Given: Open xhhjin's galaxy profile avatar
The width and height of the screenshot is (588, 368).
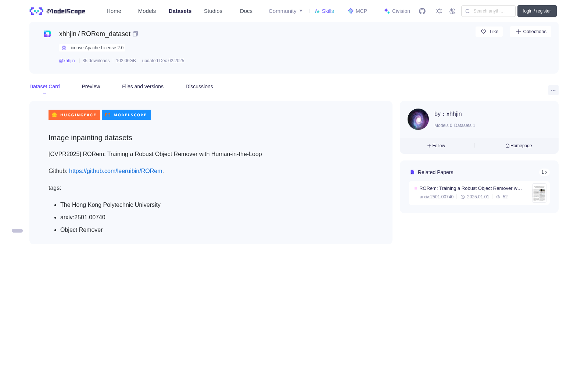Looking at the screenshot, I should [418, 119].
